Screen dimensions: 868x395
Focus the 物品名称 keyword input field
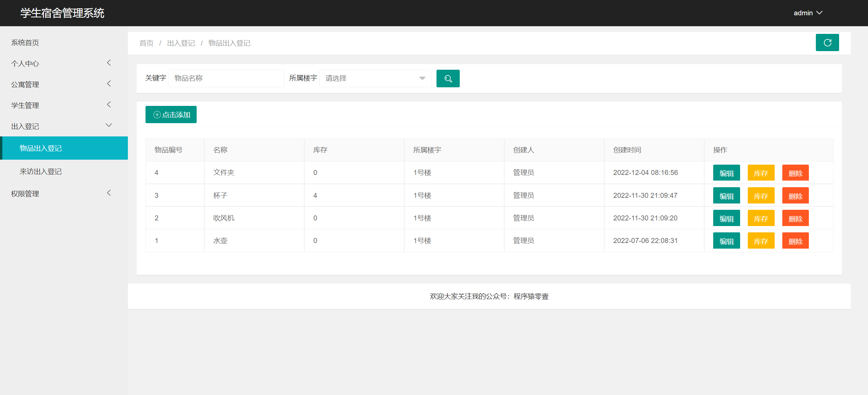[226, 78]
